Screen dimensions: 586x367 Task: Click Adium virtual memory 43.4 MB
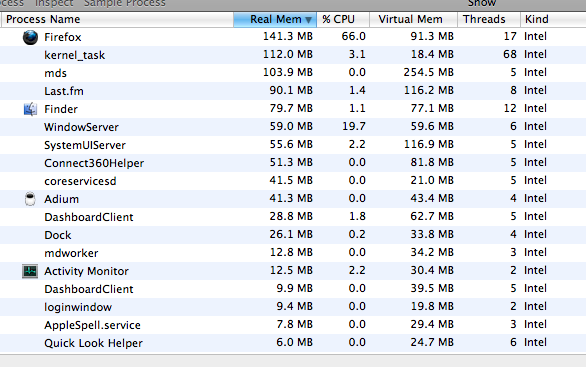tap(432, 198)
